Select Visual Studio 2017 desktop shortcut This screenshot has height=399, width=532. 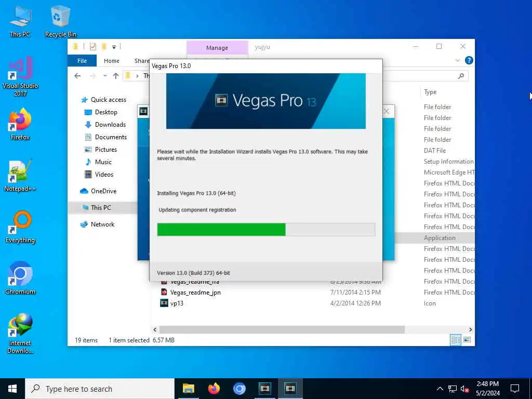tap(20, 77)
